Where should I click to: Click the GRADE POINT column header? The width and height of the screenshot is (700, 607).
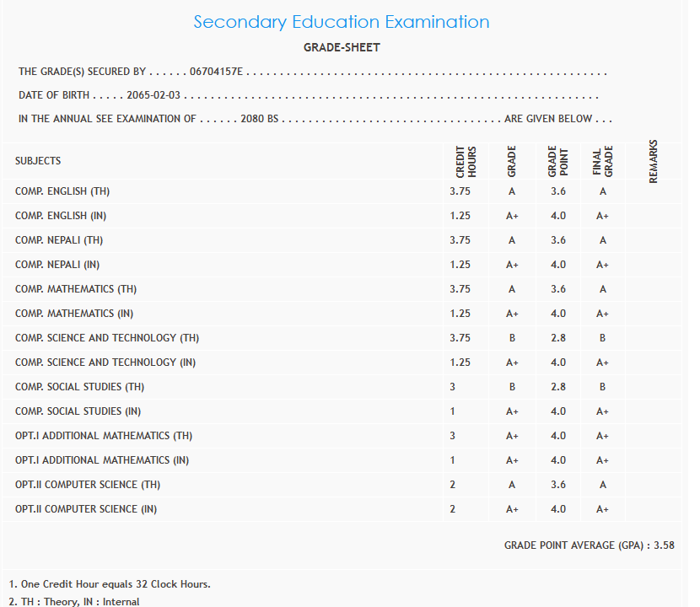tap(558, 161)
